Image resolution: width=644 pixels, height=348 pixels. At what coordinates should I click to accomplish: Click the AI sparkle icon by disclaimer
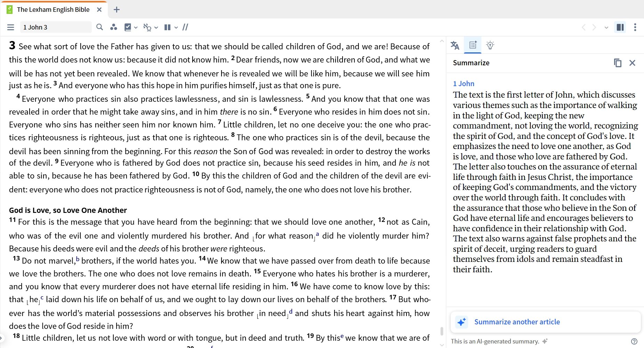click(545, 341)
